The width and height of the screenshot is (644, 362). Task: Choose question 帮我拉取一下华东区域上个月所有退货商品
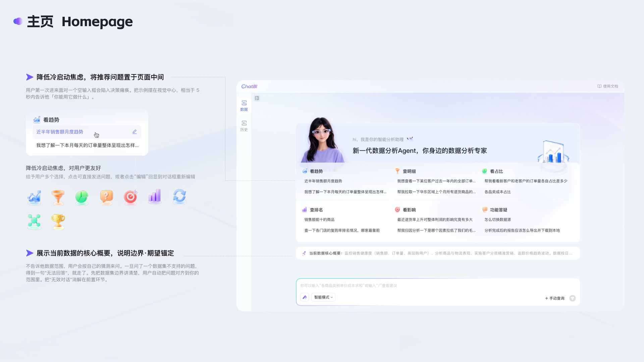(436, 192)
